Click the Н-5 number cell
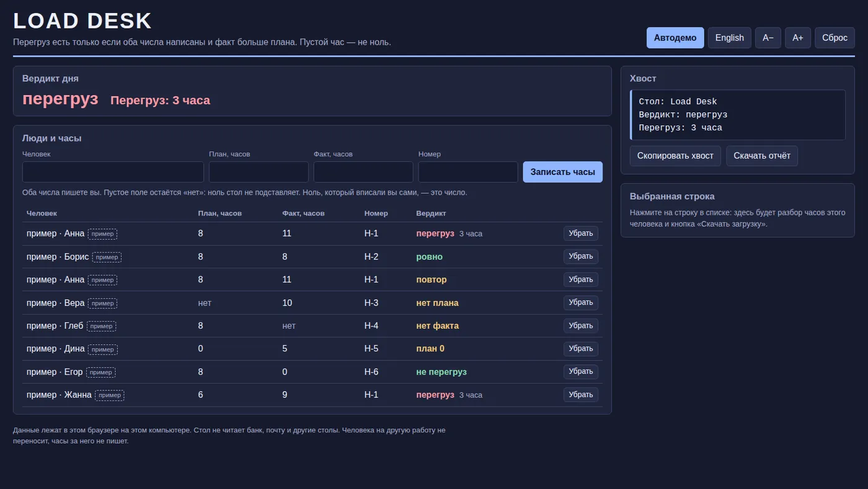This screenshot has width=868, height=489. pos(371,349)
